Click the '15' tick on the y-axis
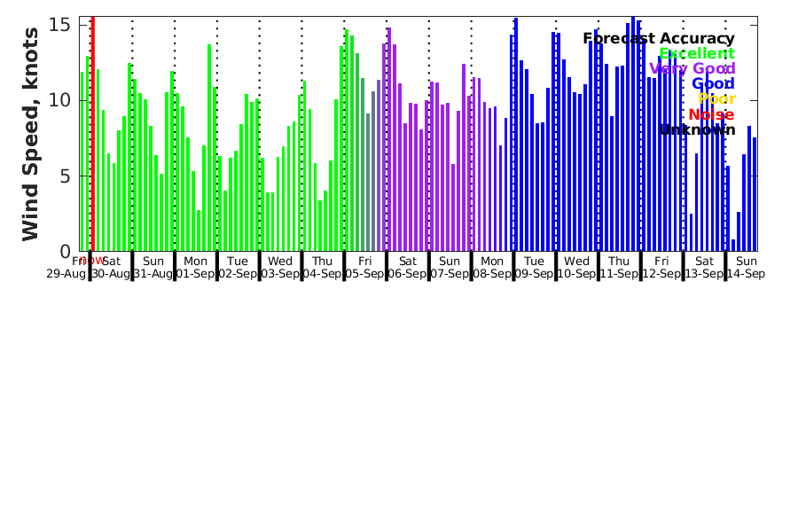This screenshot has height=532, width=798. [59, 24]
